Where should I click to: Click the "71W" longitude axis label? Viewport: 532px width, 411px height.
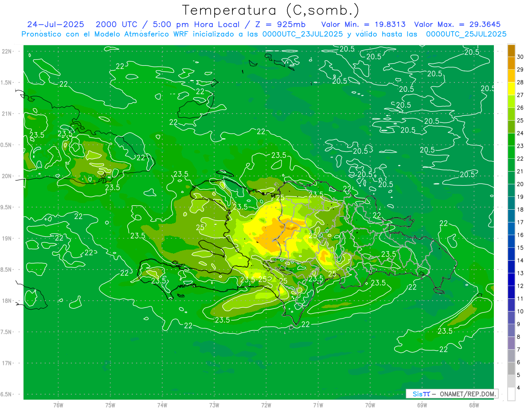318,405
